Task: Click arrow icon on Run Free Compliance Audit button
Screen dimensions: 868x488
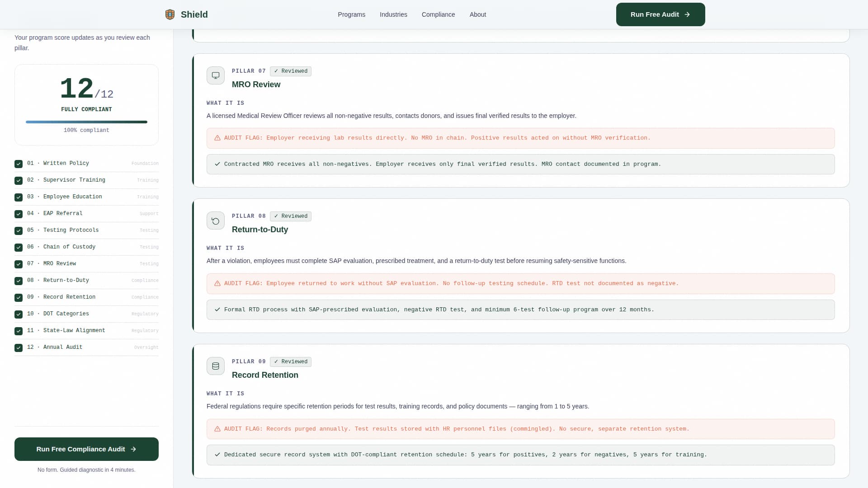Action: (x=133, y=449)
